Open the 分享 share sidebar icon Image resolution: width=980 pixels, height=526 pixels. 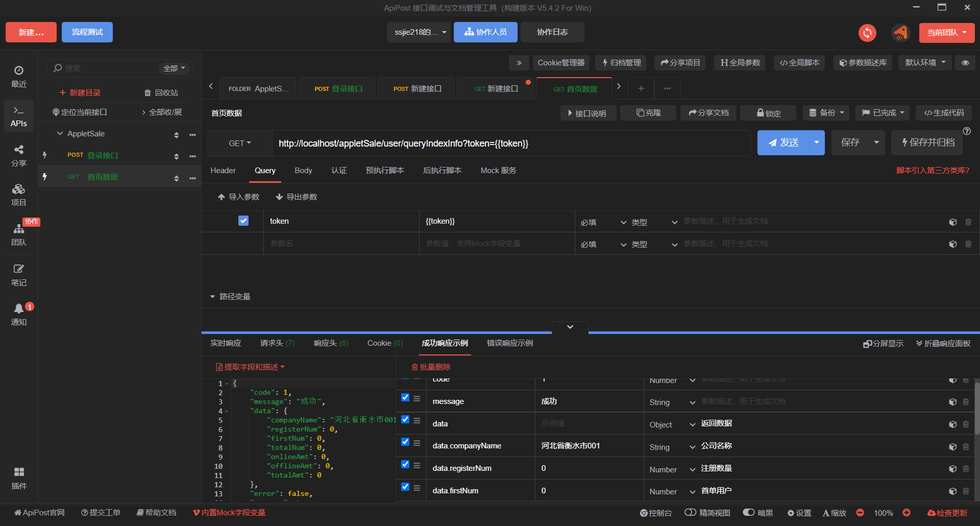19,156
